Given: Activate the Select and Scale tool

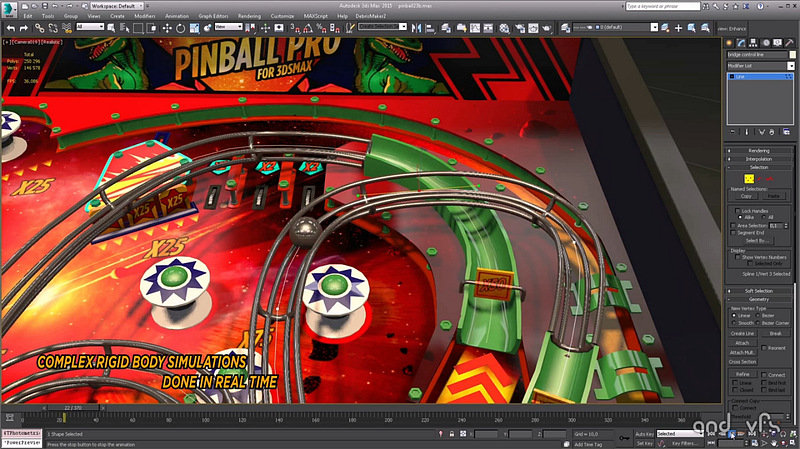Looking at the screenshot, I should click(x=194, y=28).
